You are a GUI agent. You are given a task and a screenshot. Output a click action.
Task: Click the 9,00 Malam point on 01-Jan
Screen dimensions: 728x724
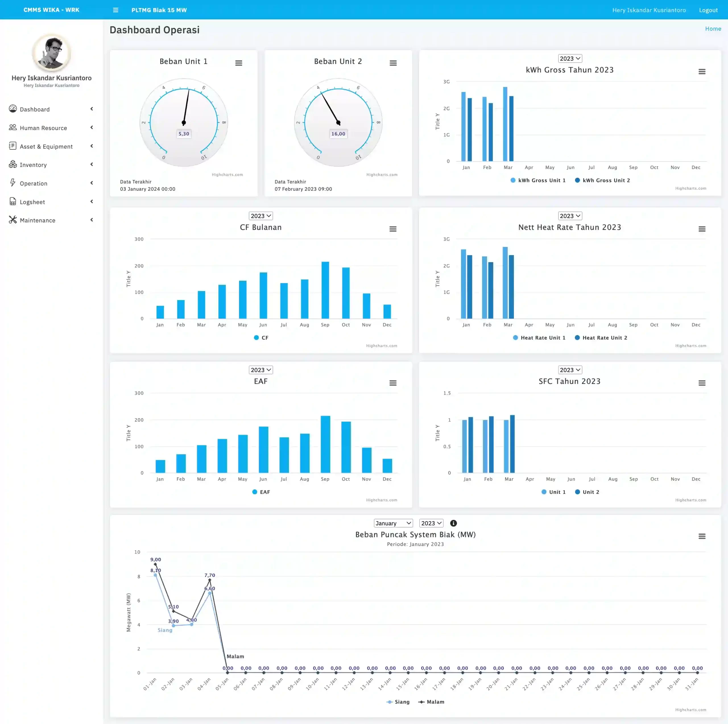pos(155,564)
